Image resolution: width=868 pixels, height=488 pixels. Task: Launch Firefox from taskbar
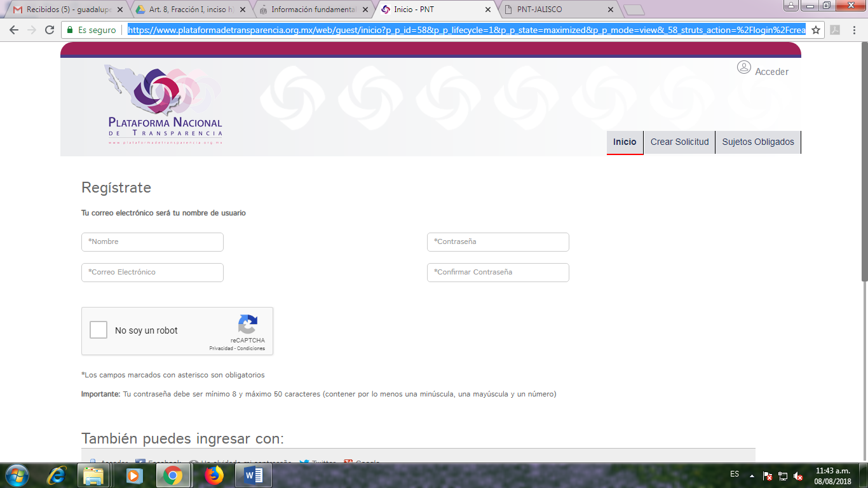click(214, 475)
